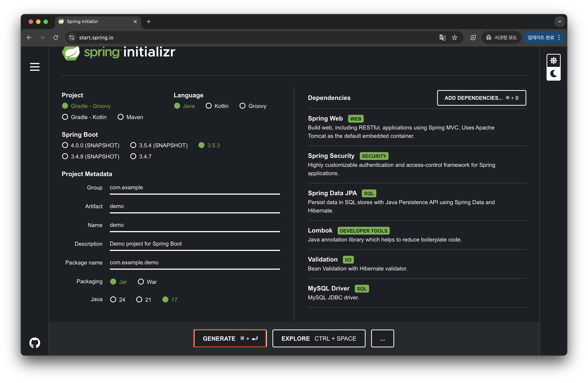The height and width of the screenshot is (383, 588).
Task: Click the Google Translate icon
Action: click(x=442, y=38)
